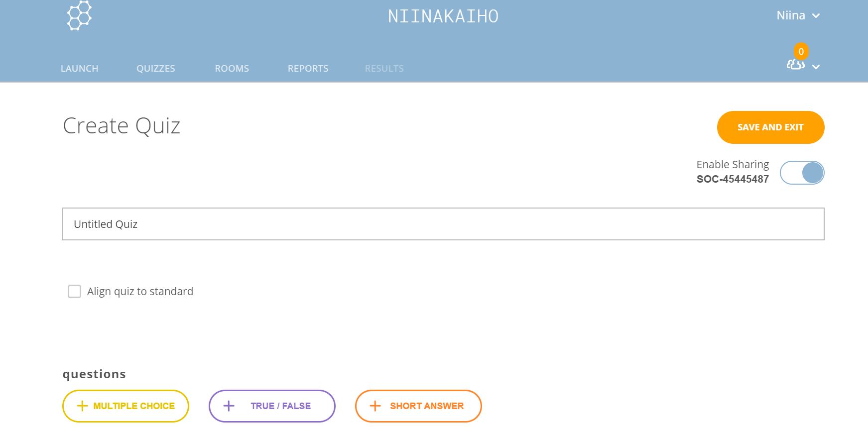
Task: Expand the chevron beside the students icon
Action: (x=816, y=67)
